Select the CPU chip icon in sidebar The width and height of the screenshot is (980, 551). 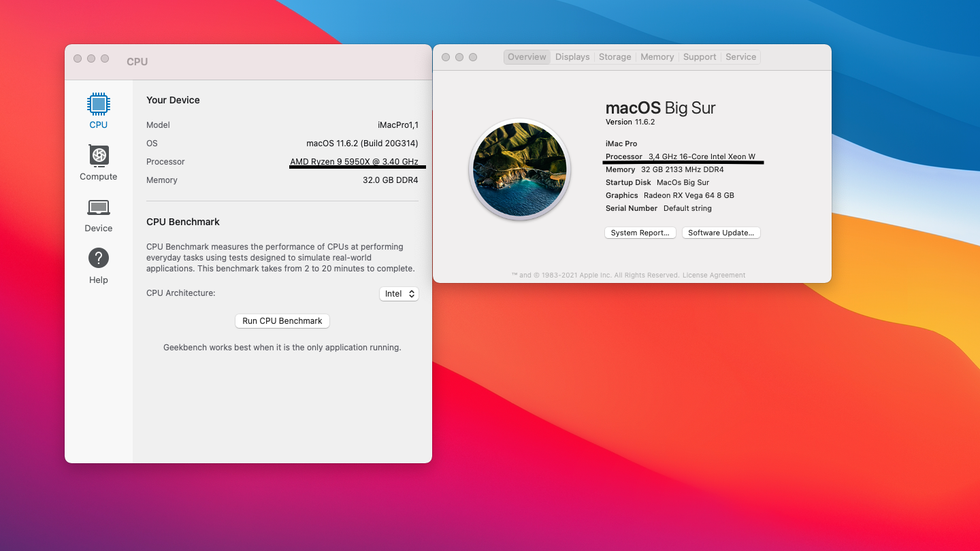(99, 104)
